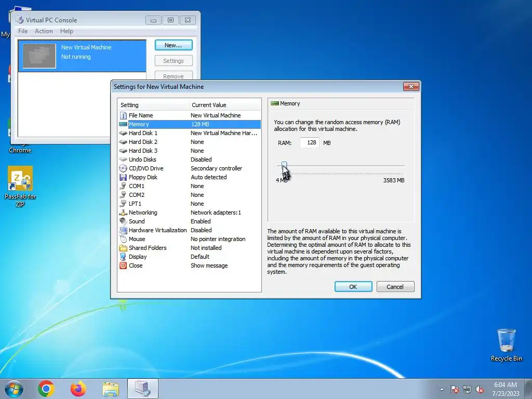
Task: Open Windows Explorer from taskbar
Action: point(111,389)
